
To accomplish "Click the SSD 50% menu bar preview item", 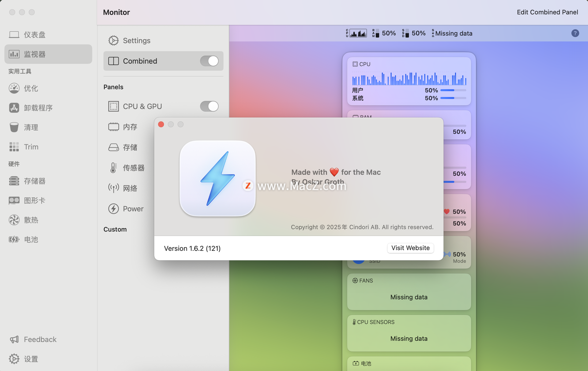I will pyautogui.click(x=414, y=33).
